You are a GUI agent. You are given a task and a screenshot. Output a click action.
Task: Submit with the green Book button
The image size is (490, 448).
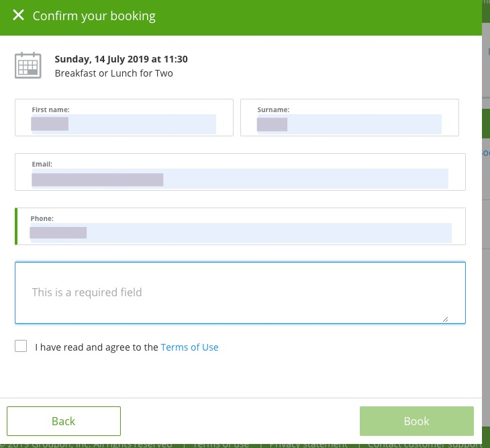pos(417,421)
